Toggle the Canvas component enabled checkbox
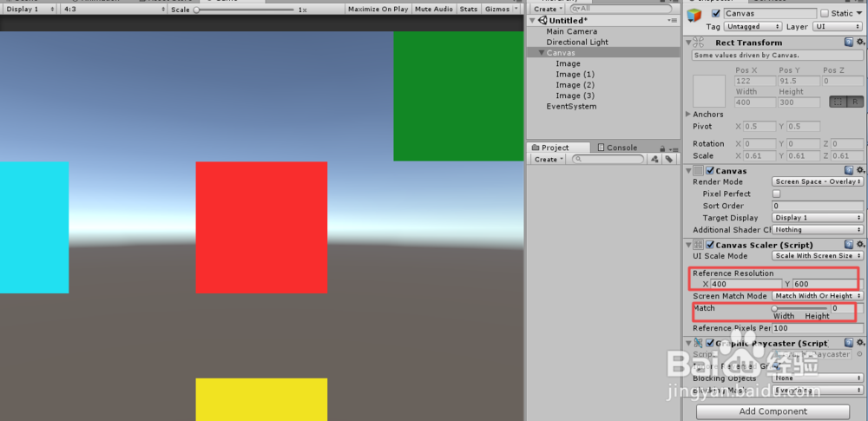 pyautogui.click(x=710, y=171)
